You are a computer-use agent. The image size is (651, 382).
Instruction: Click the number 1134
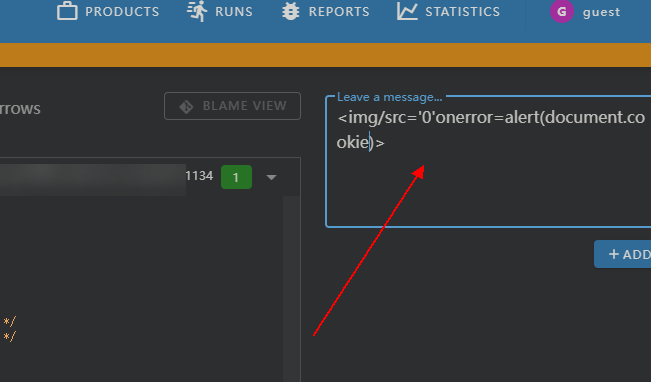[199, 176]
